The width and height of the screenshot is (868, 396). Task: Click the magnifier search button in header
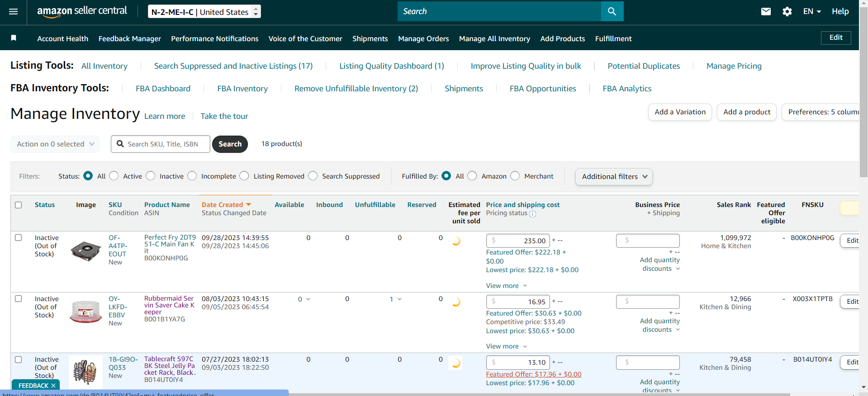click(612, 11)
